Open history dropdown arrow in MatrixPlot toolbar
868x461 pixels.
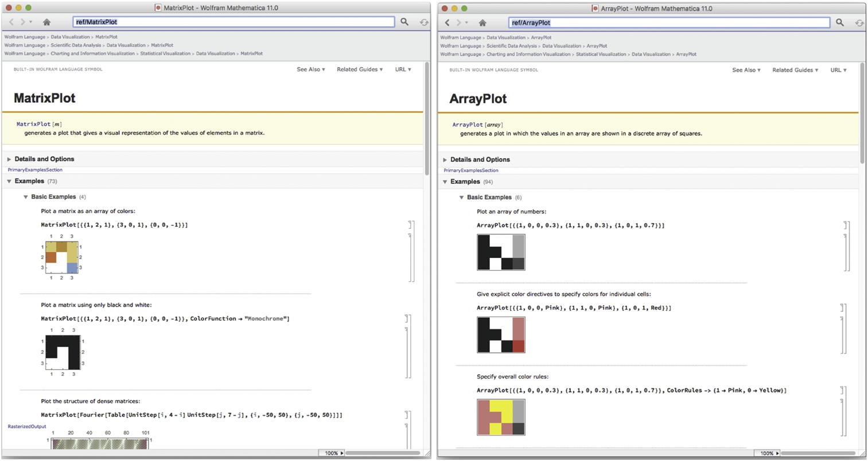point(30,22)
